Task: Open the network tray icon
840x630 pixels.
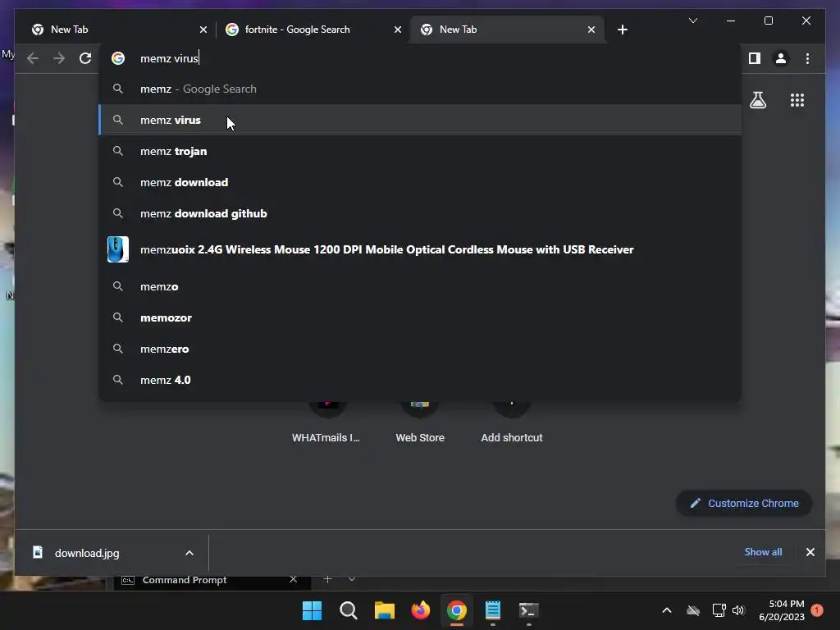Action: point(719,610)
